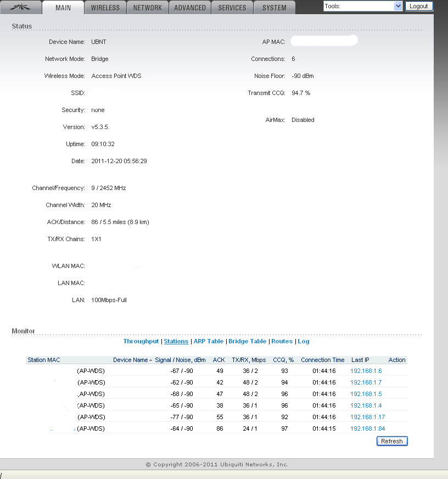The image size is (448, 479).
Task: Open station IP 192.168.1.4
Action: [x=366, y=405]
